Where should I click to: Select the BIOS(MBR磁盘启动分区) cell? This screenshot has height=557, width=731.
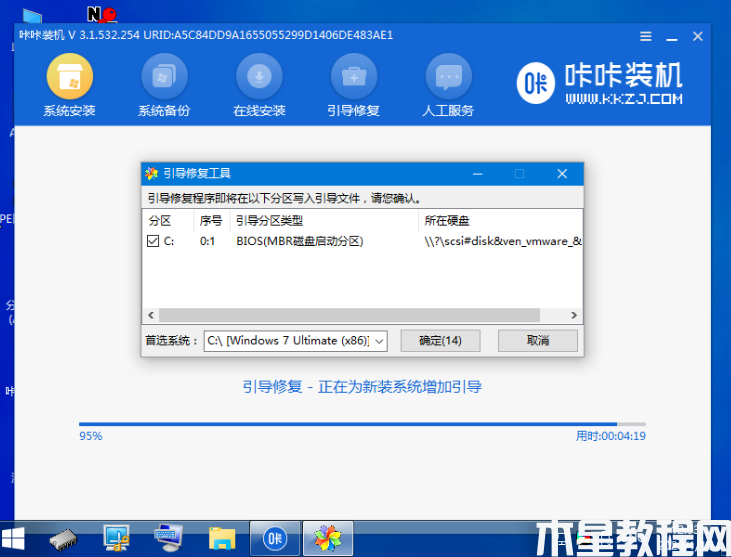pos(300,241)
